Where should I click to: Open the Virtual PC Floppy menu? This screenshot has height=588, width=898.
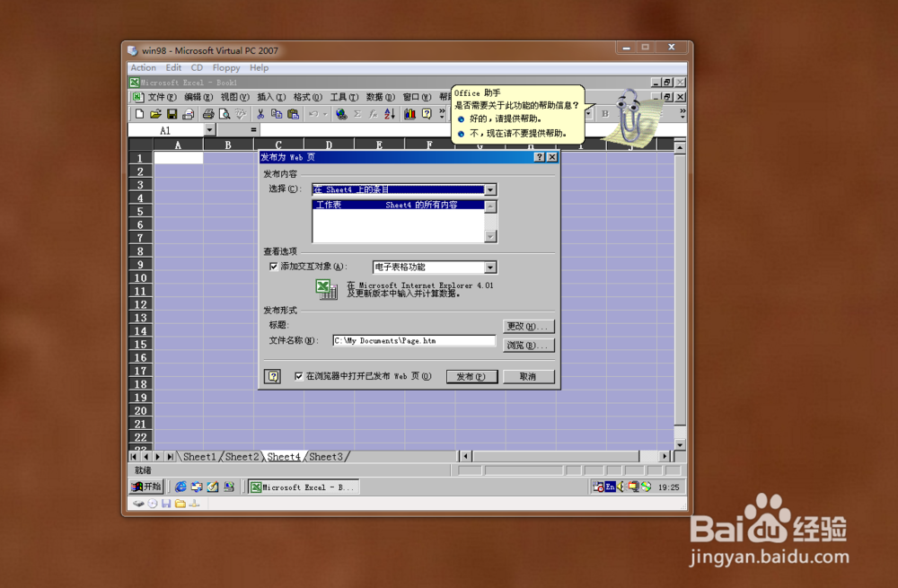tap(226, 67)
